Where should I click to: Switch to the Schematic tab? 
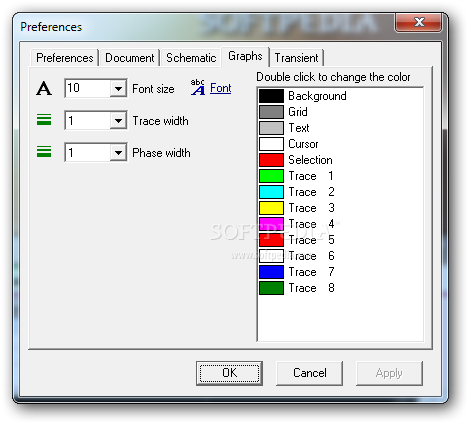click(x=191, y=58)
